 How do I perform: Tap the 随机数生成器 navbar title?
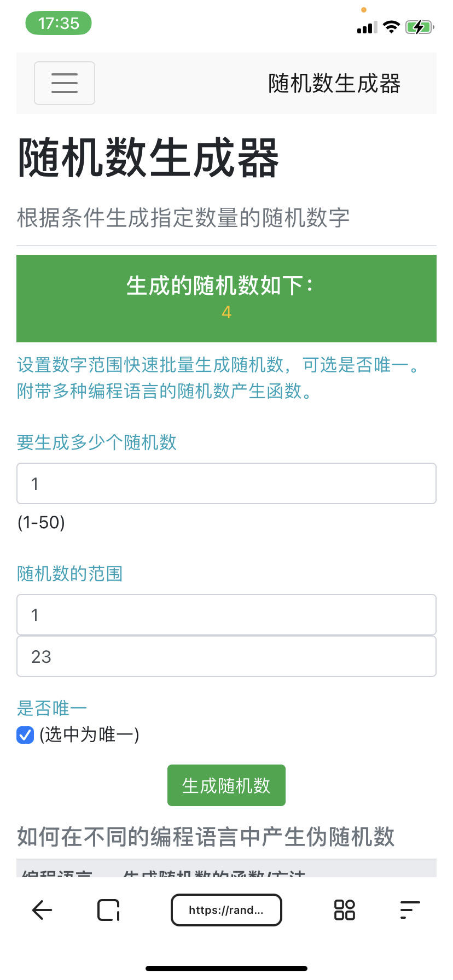click(334, 84)
